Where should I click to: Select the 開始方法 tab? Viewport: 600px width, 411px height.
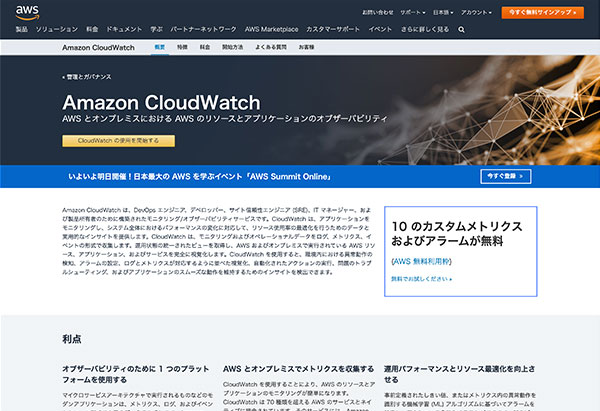[233, 47]
